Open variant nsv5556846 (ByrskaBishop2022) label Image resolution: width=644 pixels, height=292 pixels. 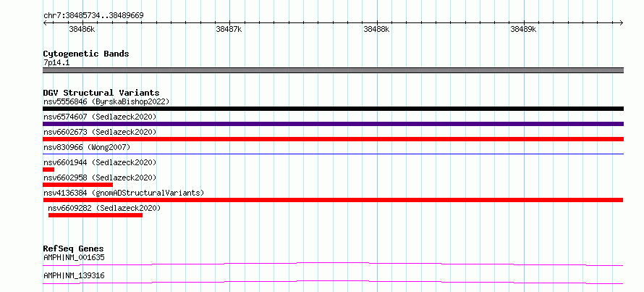(106, 101)
